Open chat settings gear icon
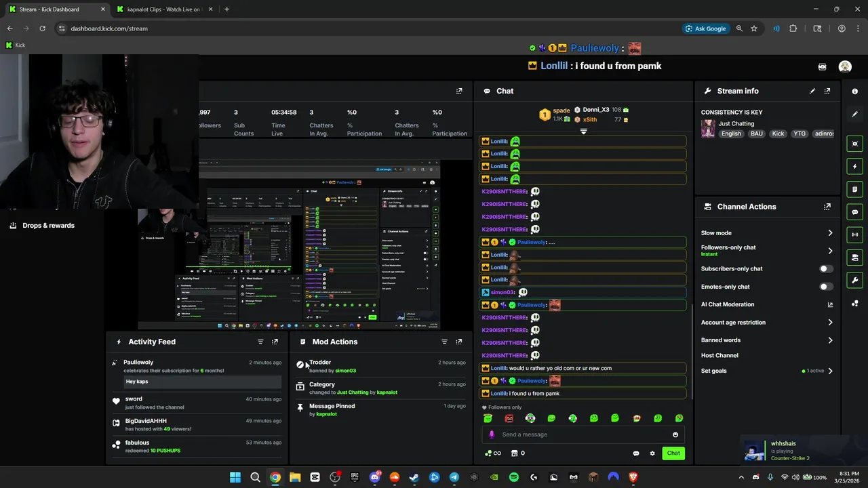This screenshot has width=868, height=488. pyautogui.click(x=652, y=453)
